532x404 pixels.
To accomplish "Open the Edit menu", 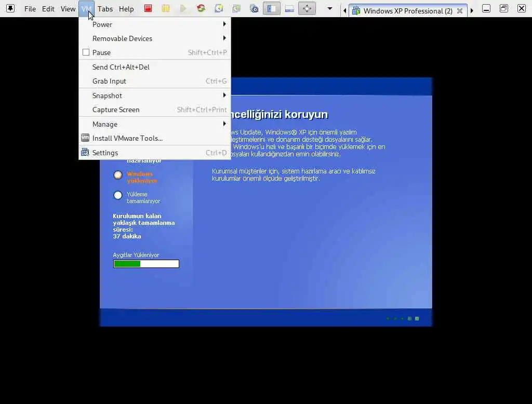I will tap(48, 9).
